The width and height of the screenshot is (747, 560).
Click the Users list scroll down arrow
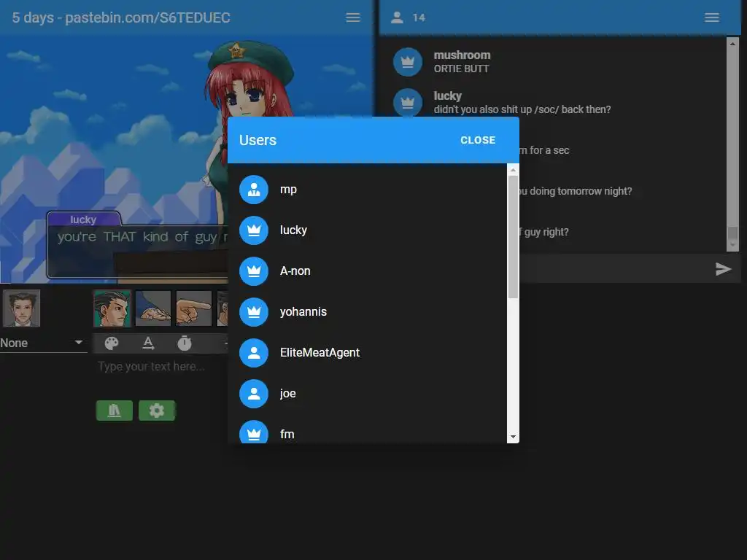pyautogui.click(x=513, y=437)
